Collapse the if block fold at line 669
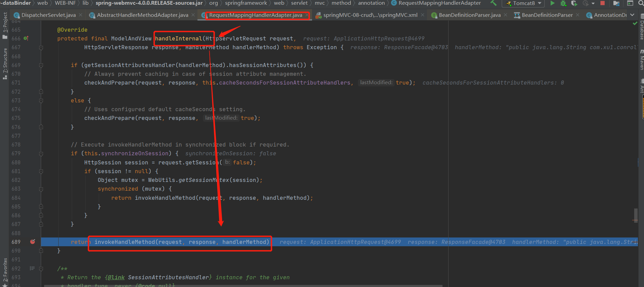Image resolution: width=644 pixels, height=287 pixels. [41, 65]
